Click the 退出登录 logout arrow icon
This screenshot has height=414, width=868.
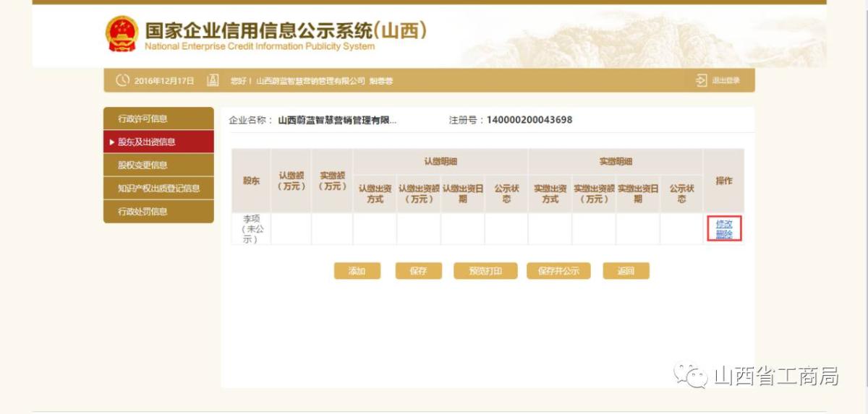701,80
